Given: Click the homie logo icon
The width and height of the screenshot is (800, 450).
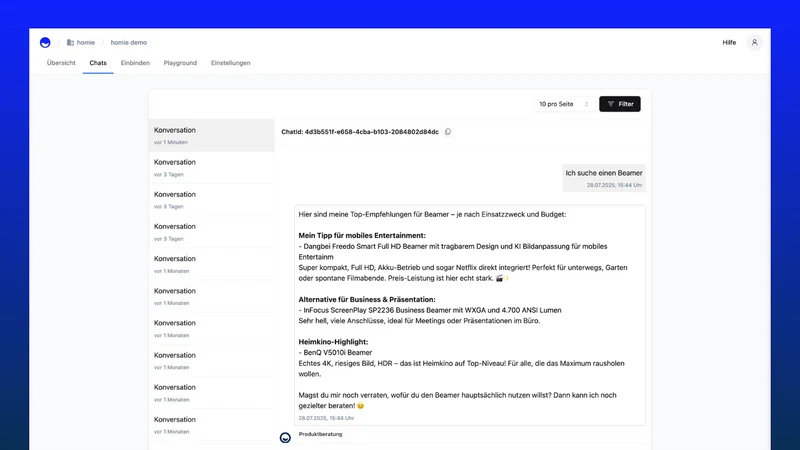Looking at the screenshot, I should tap(45, 42).
